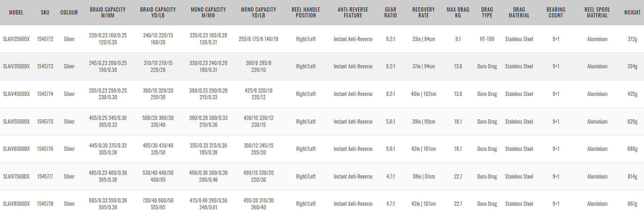
Task: Select the SLAIV8500DX model row label
Action: coord(16,204)
